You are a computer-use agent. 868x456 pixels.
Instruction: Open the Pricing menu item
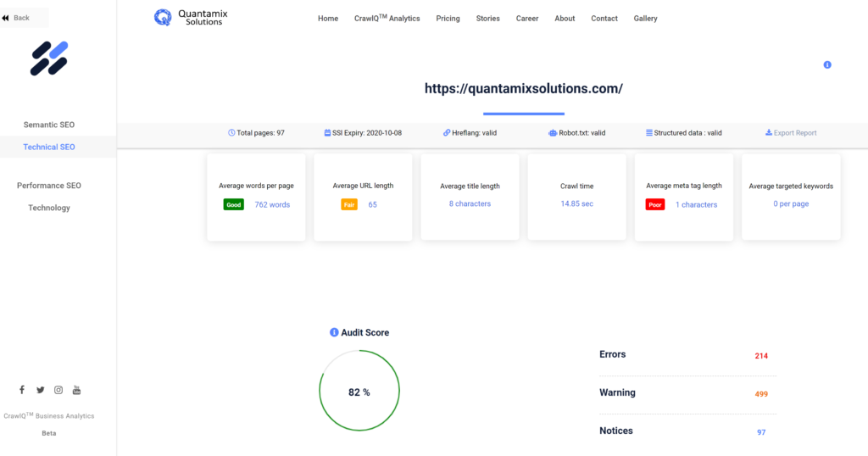(448, 19)
